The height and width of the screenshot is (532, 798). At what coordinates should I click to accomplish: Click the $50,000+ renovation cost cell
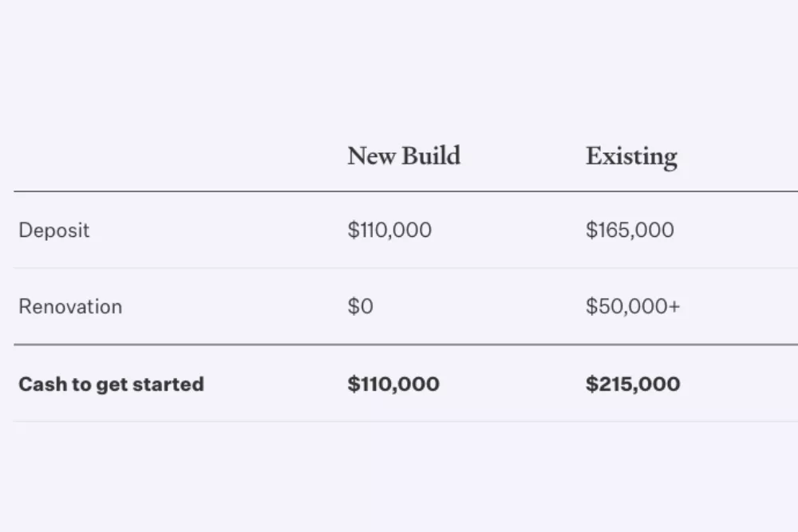pyautogui.click(x=633, y=307)
